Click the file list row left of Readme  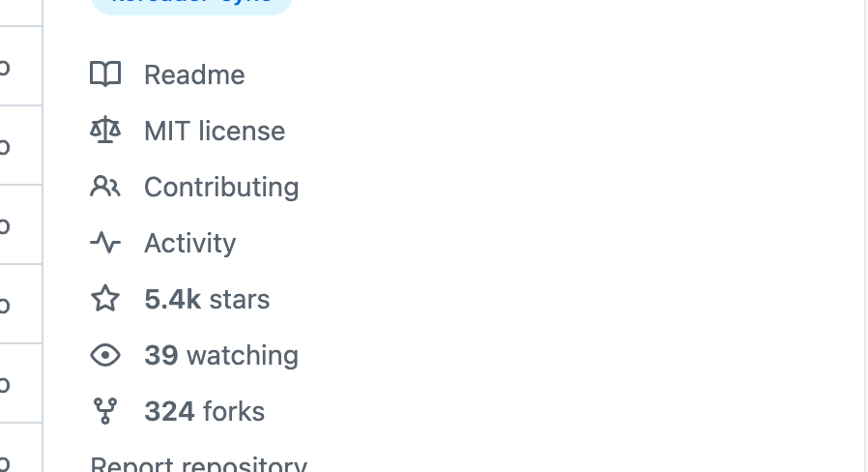pyautogui.click(x=19, y=67)
